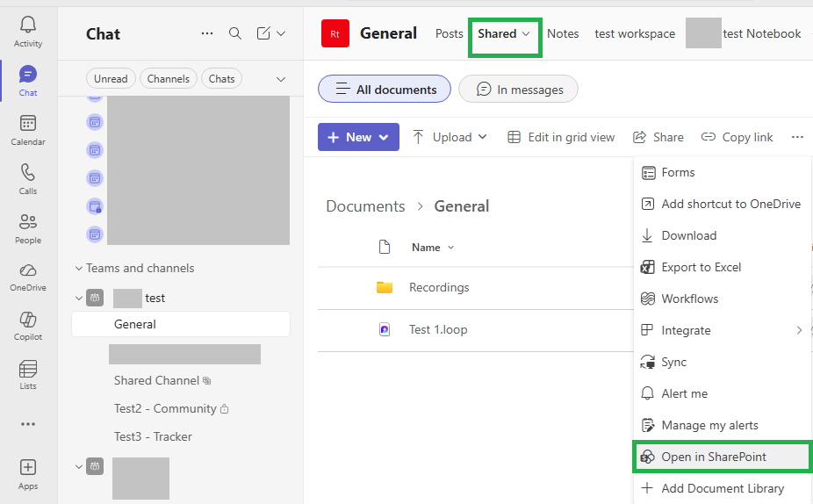Collapse the test team chevron
This screenshot has height=504, width=813.
79,299
